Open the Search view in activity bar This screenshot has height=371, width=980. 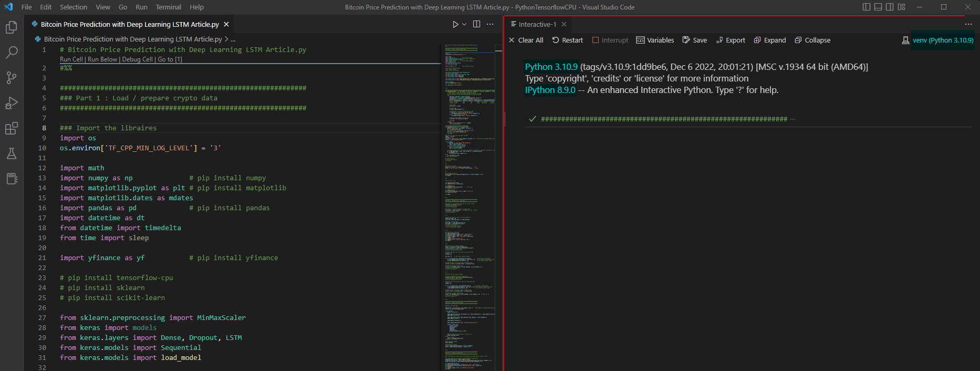[12, 52]
